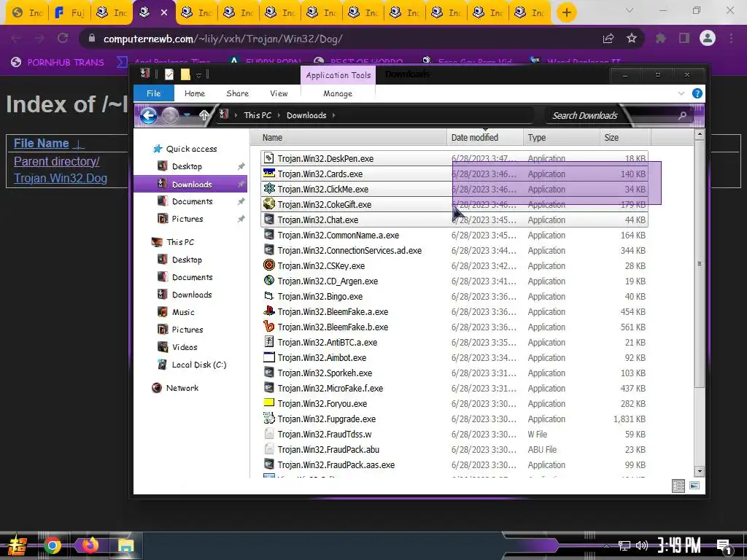This screenshot has width=747, height=560.
Task: Click the Trojan.Win32.DeskPen.exe file icon
Action: (268, 158)
